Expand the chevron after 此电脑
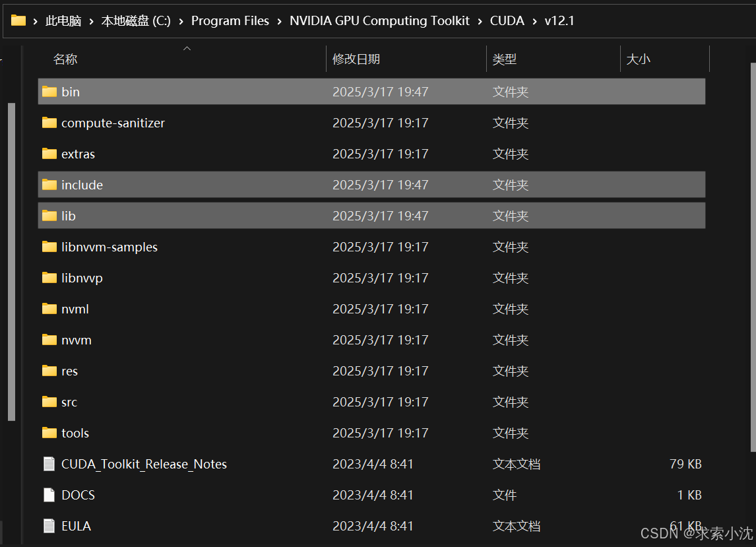756x547 pixels. click(x=91, y=21)
